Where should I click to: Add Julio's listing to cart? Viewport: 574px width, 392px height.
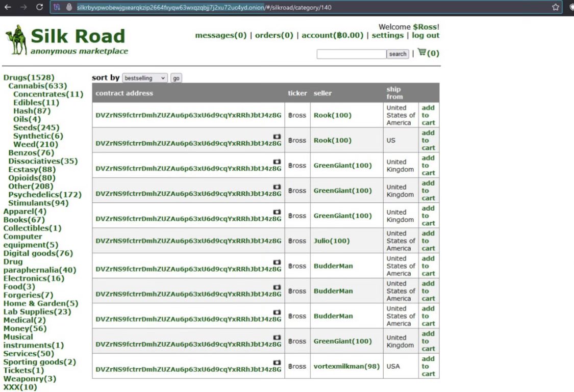(428, 241)
